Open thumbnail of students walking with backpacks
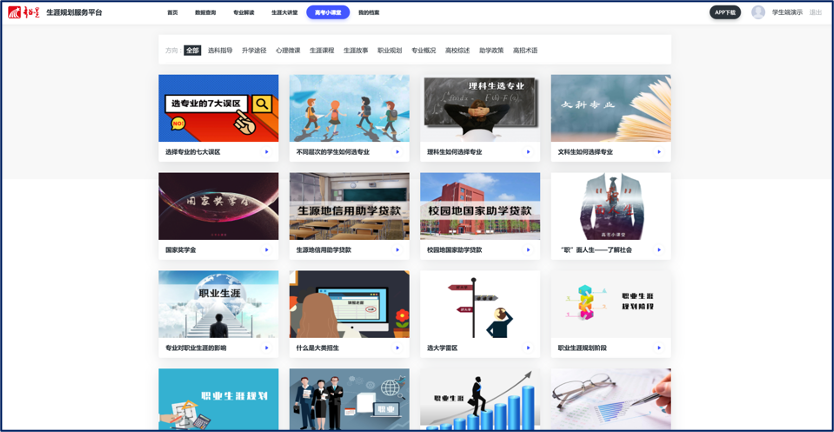The height and width of the screenshot is (432, 834). (349, 108)
